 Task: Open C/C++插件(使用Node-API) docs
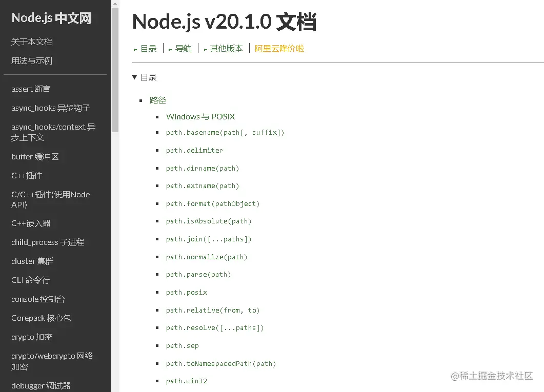click(x=52, y=199)
